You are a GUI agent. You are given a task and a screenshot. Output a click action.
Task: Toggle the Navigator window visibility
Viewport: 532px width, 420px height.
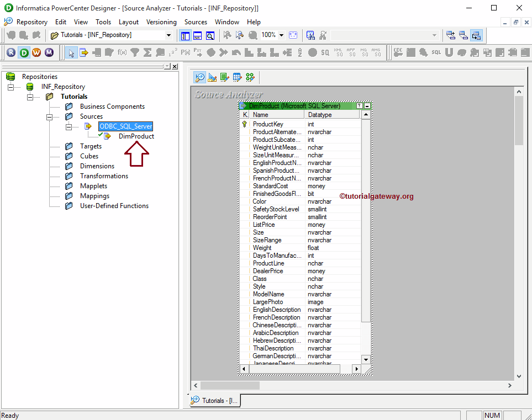pyautogui.click(x=185, y=35)
